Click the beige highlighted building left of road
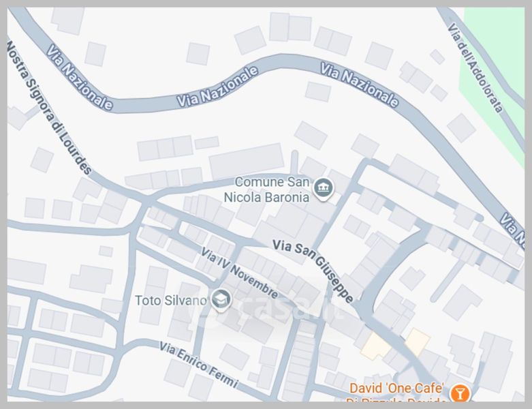The height and width of the screenshot is (409, 532). tap(375, 346)
